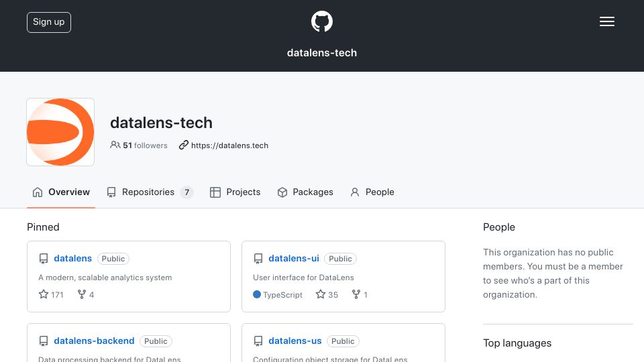This screenshot has width=644, height=362.
Task: Open the 51 followers link
Action: click(139, 145)
